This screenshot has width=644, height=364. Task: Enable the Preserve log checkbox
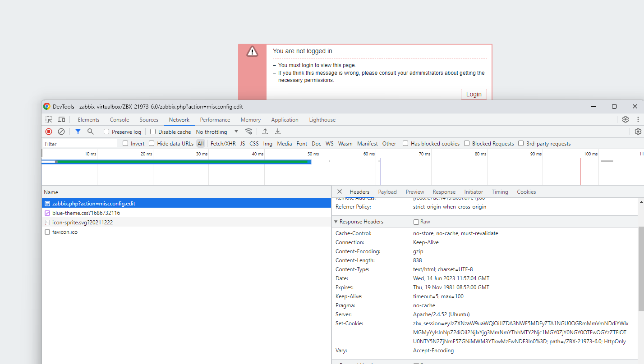coord(106,132)
